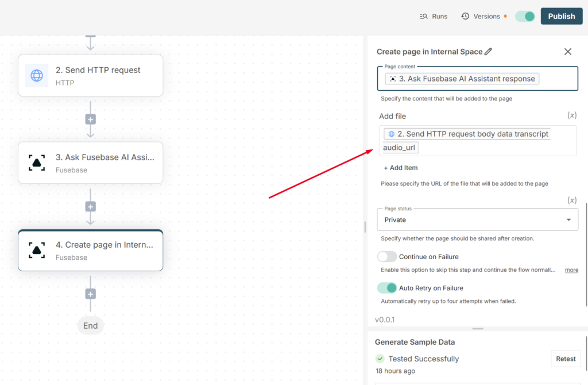
Task: Click the v0.0.1 version text
Action: 385,319
